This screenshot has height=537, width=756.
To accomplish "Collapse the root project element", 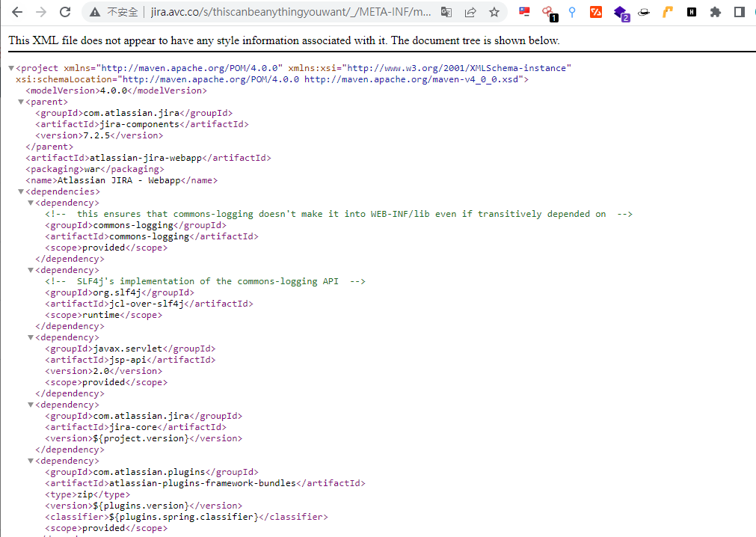I will 11,69.
